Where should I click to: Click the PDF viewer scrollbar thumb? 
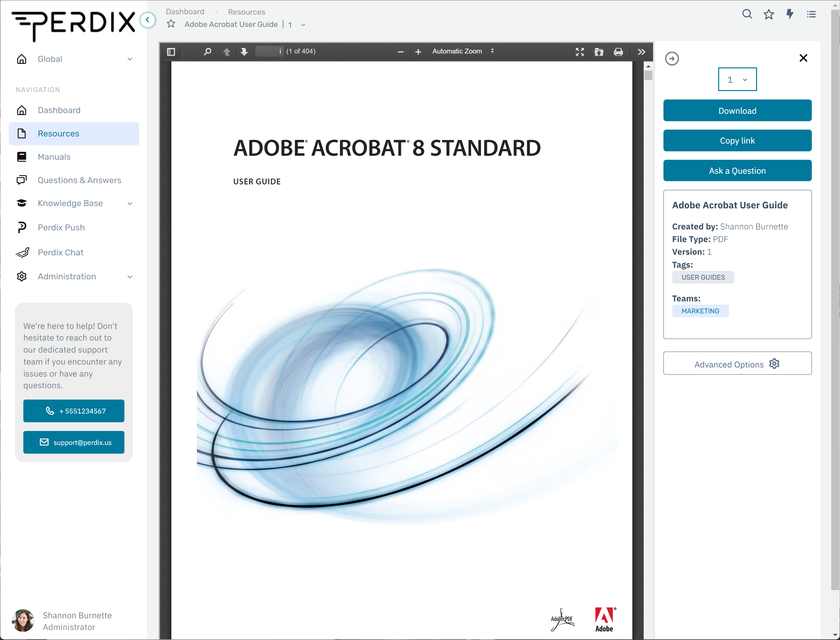tap(649, 75)
